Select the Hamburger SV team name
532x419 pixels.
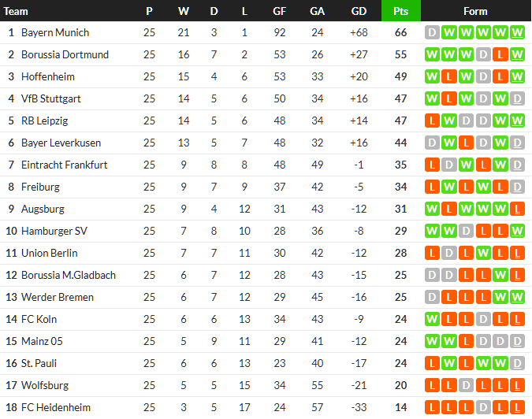click(54, 232)
